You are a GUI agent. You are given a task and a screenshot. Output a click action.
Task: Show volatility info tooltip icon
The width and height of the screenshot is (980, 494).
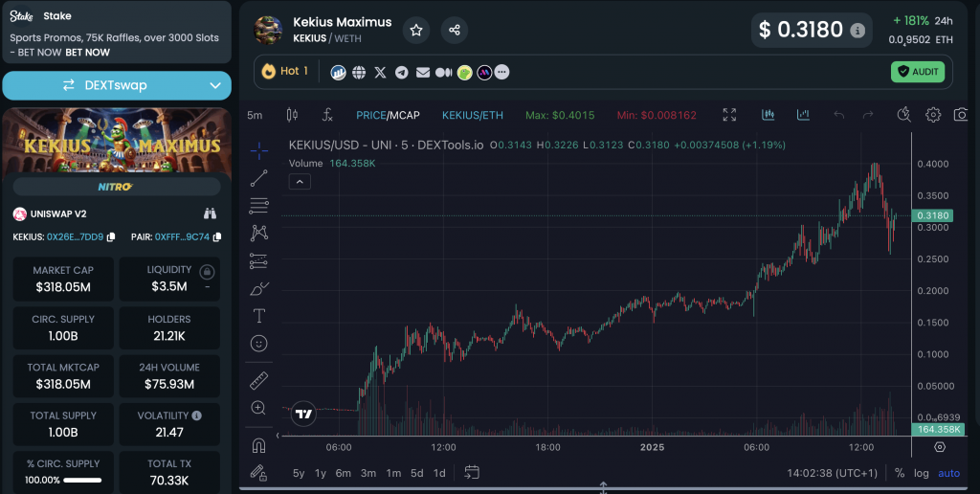point(197,415)
